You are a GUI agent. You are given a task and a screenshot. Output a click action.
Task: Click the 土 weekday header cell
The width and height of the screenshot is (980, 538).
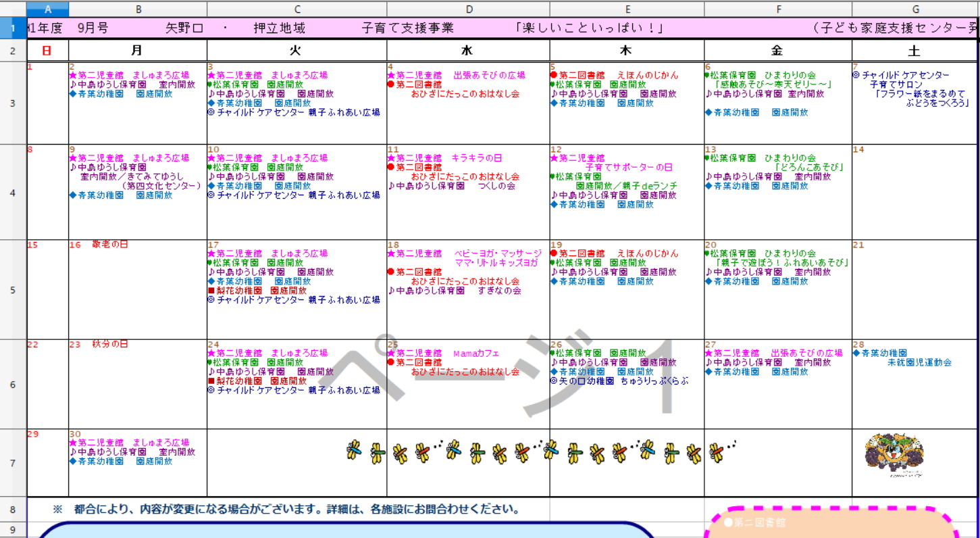click(914, 51)
